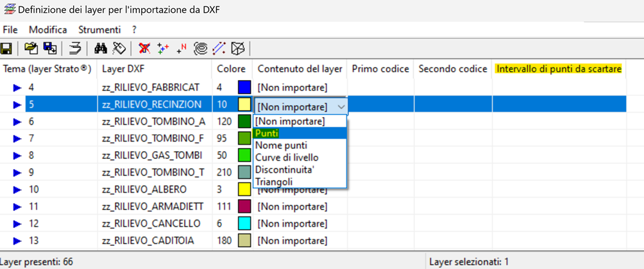Click the blue color swatch for zz_RILIEVO_FABBRICAT
This screenshot has width=644, height=269.
tap(244, 87)
